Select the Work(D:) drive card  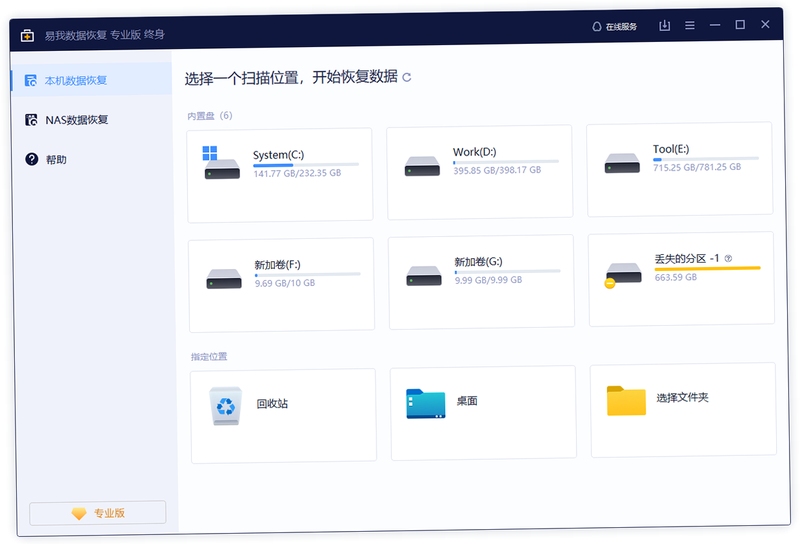coord(480,172)
